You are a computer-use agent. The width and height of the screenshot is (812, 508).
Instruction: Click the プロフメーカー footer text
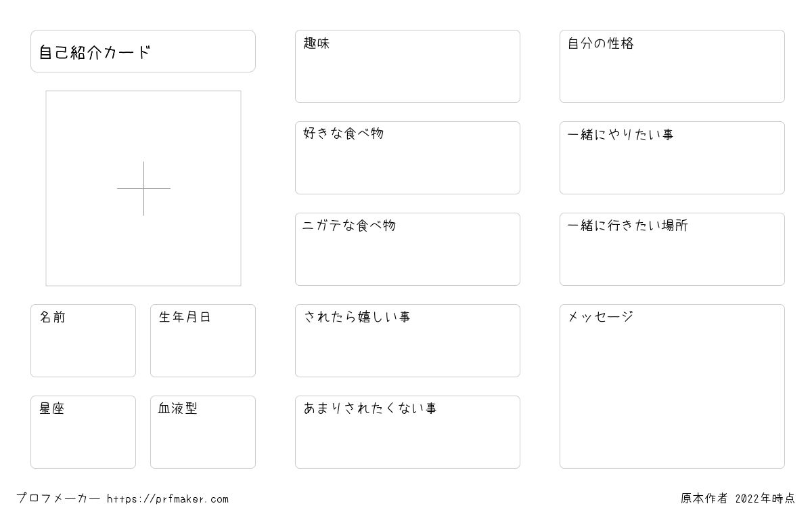pyautogui.click(x=58, y=499)
